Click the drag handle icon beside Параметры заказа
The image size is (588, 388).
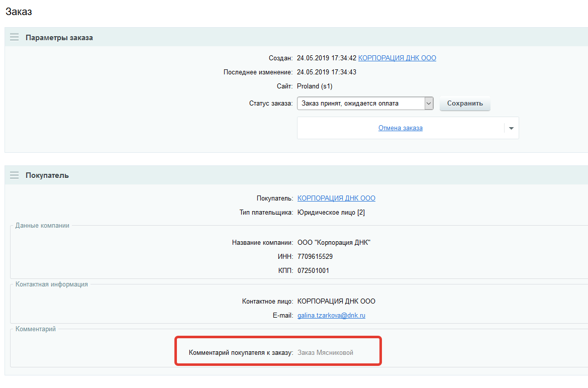[x=14, y=37]
